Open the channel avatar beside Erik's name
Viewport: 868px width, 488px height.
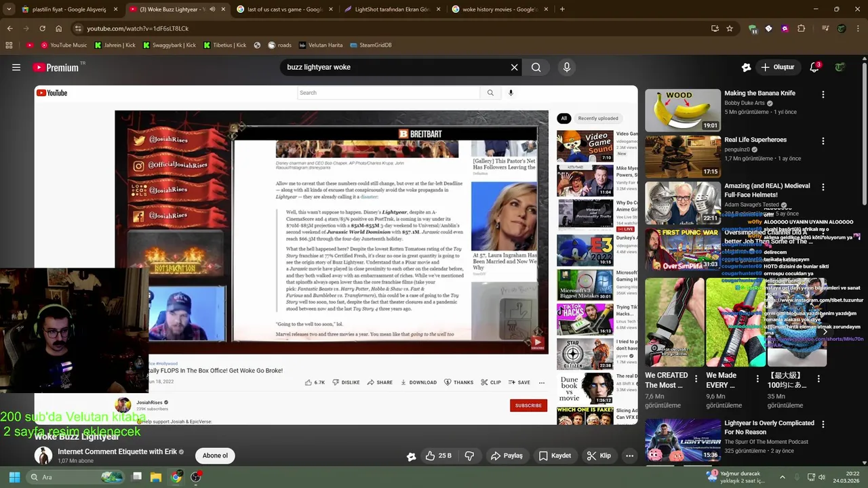point(43,455)
